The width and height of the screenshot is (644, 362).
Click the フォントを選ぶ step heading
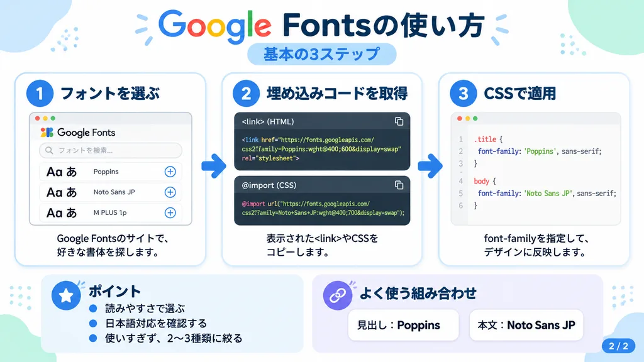(110, 94)
